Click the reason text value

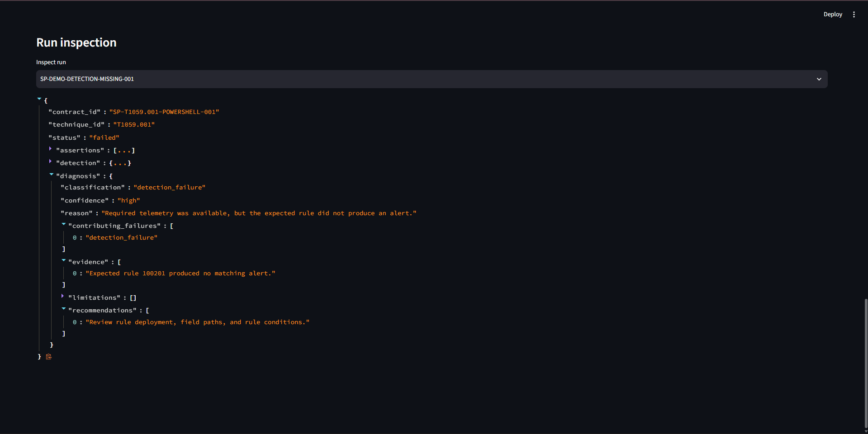[x=259, y=213]
